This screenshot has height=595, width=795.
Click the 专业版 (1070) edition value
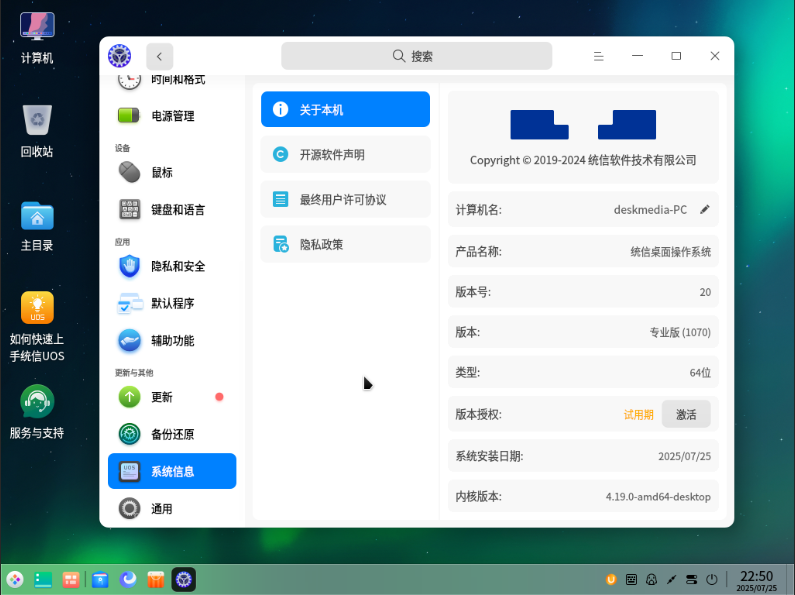coord(680,332)
